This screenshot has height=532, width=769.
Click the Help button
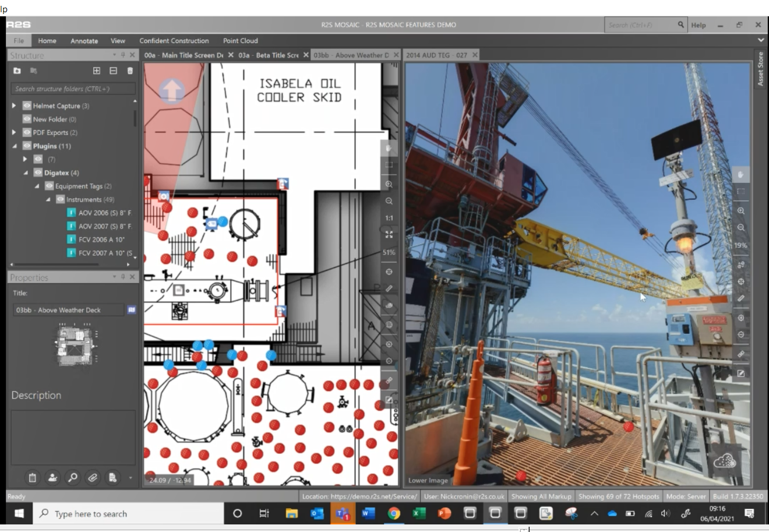699,25
